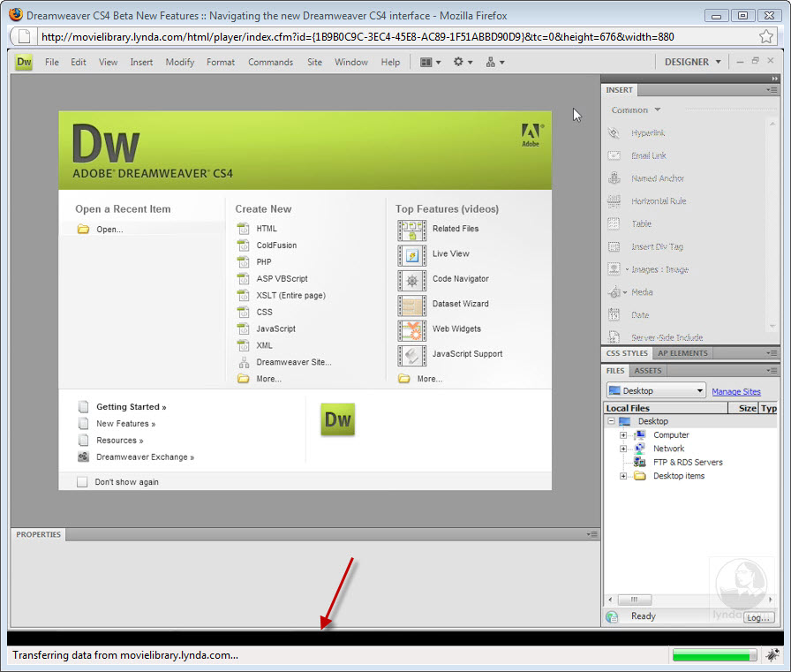The height and width of the screenshot is (672, 791).
Task: Open the Related Files video thumbnail icon
Action: [x=411, y=230]
